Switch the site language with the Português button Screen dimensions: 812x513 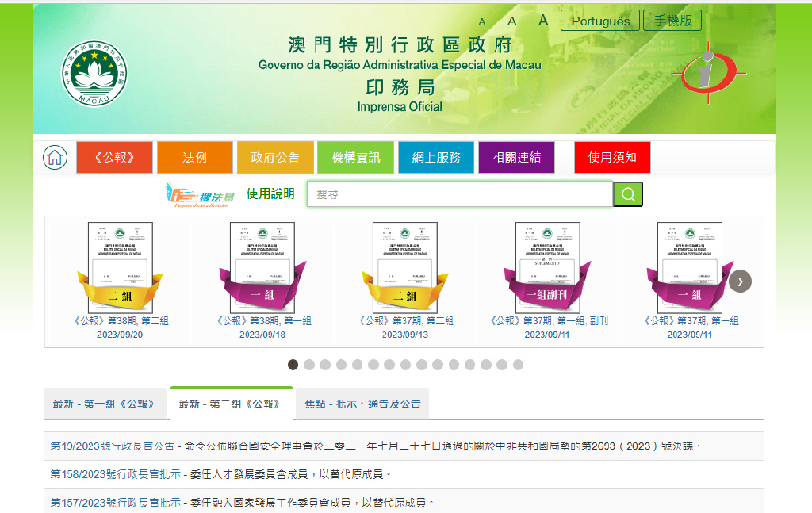[599, 21]
